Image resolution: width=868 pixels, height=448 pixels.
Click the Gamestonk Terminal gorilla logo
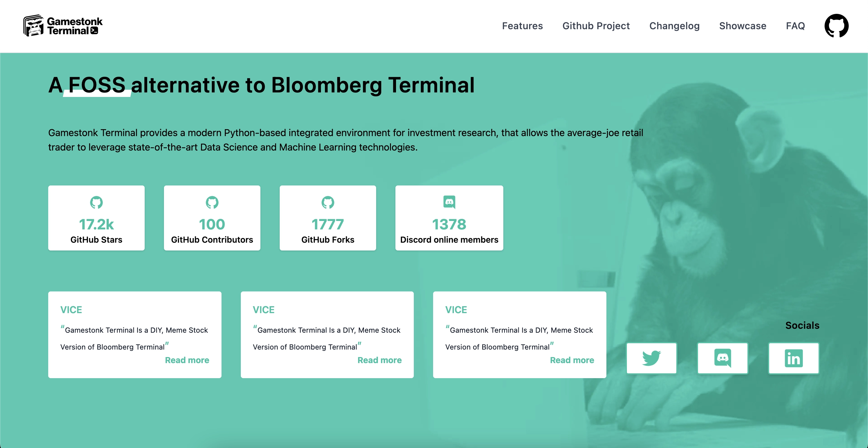(x=33, y=26)
